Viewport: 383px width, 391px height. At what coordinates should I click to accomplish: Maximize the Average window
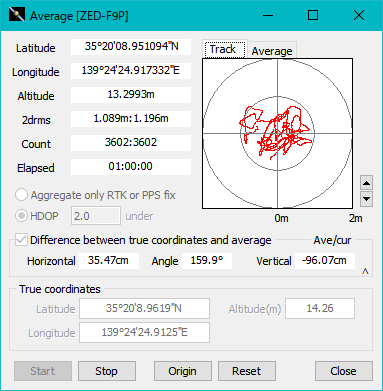pos(313,15)
